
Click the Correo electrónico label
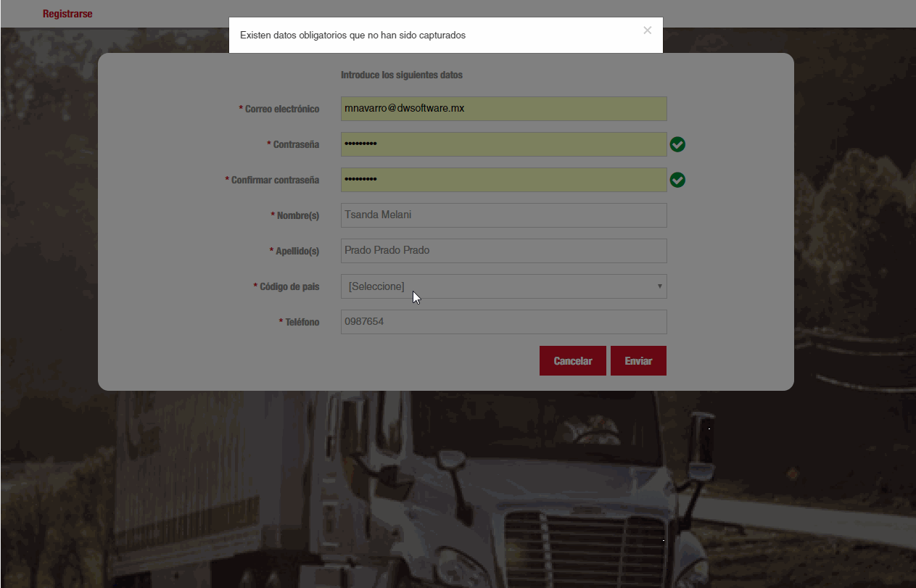(281, 109)
